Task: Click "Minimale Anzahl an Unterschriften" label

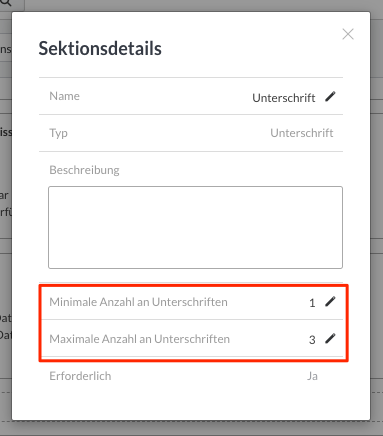Action: [x=138, y=302]
